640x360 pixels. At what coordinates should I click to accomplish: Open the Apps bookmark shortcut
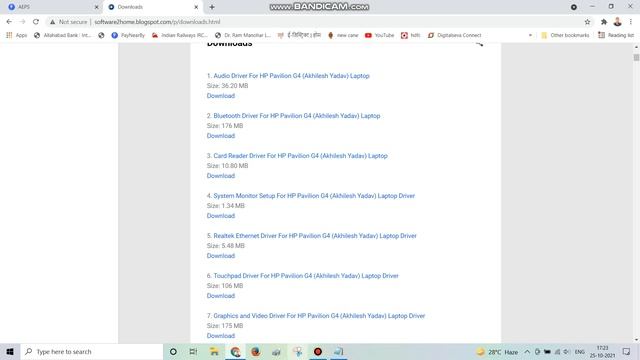click(x=17, y=36)
